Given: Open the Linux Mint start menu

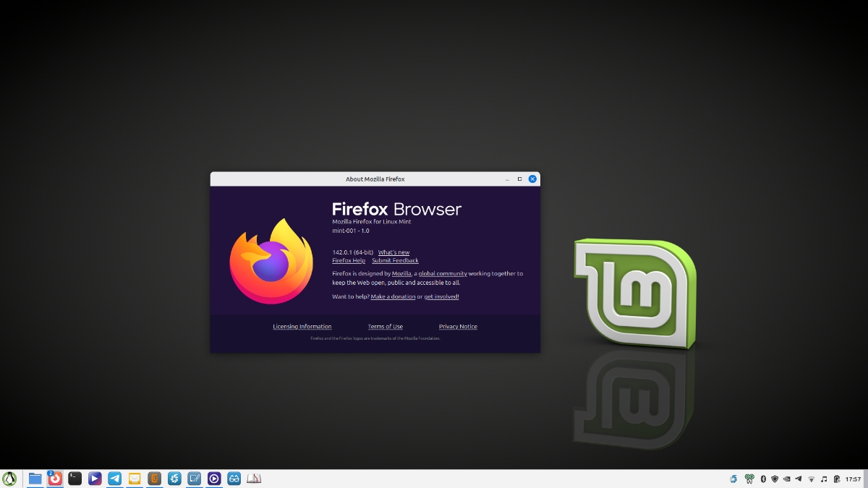Looking at the screenshot, I should (x=9, y=479).
